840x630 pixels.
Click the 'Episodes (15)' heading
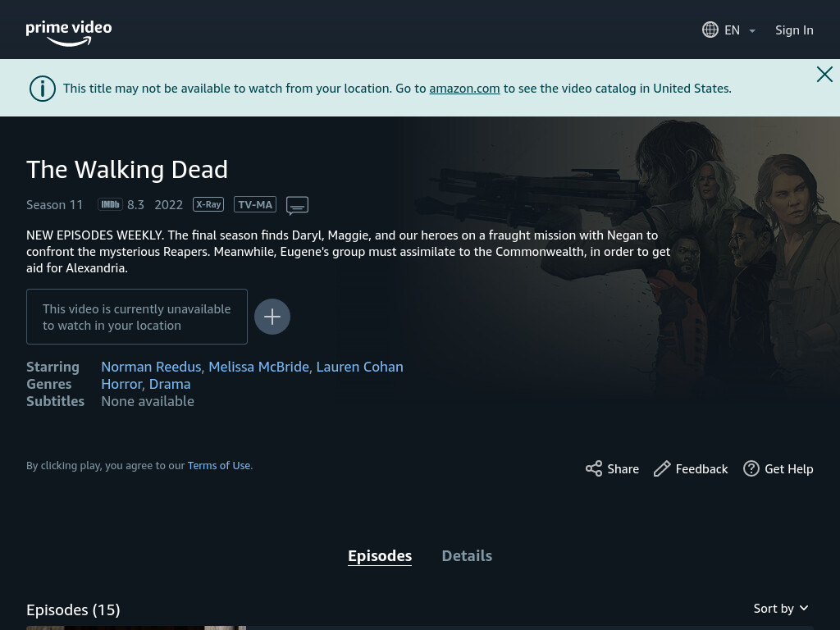(73, 609)
